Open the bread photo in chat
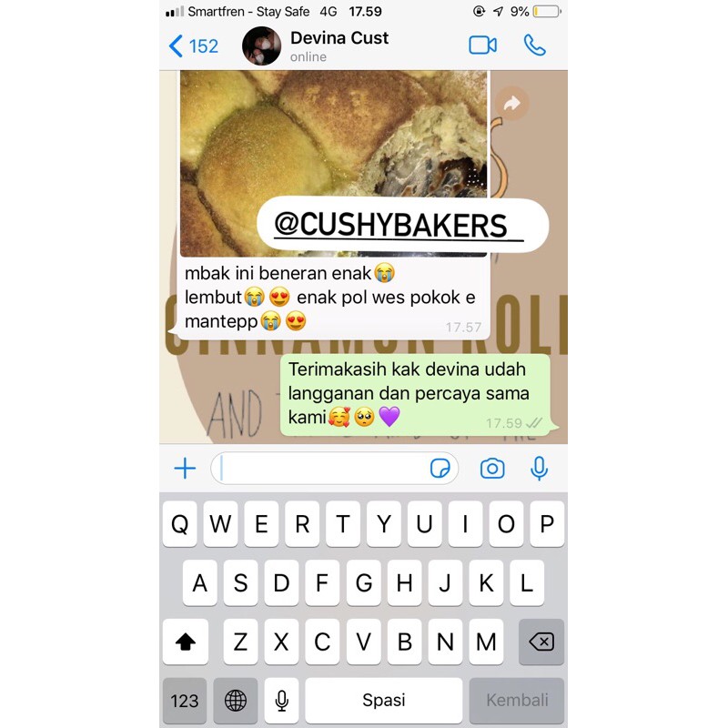The width and height of the screenshot is (728, 728). tap(333, 164)
